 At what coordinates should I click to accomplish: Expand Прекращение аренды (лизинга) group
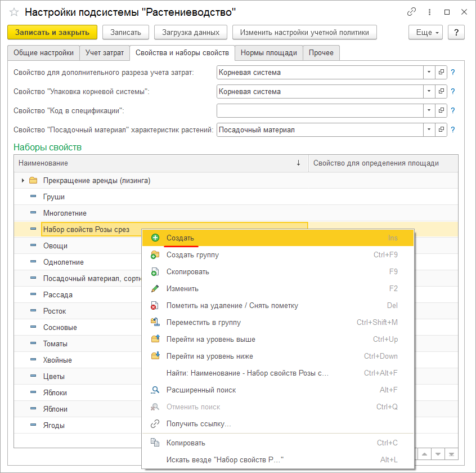coord(23,180)
